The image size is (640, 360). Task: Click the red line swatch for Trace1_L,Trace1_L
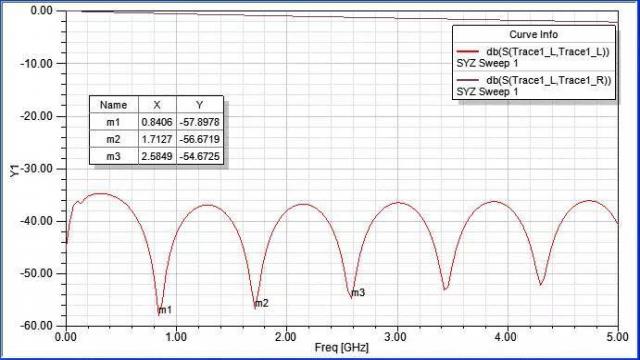(x=468, y=51)
